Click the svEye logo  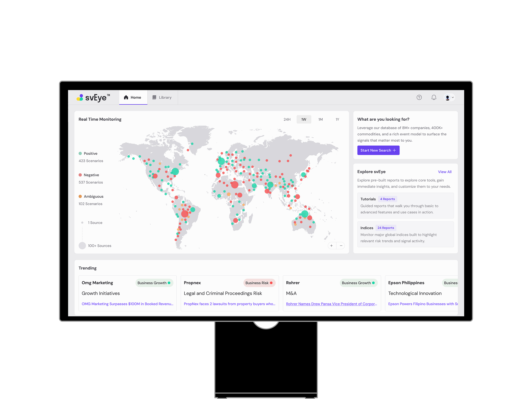[93, 97]
